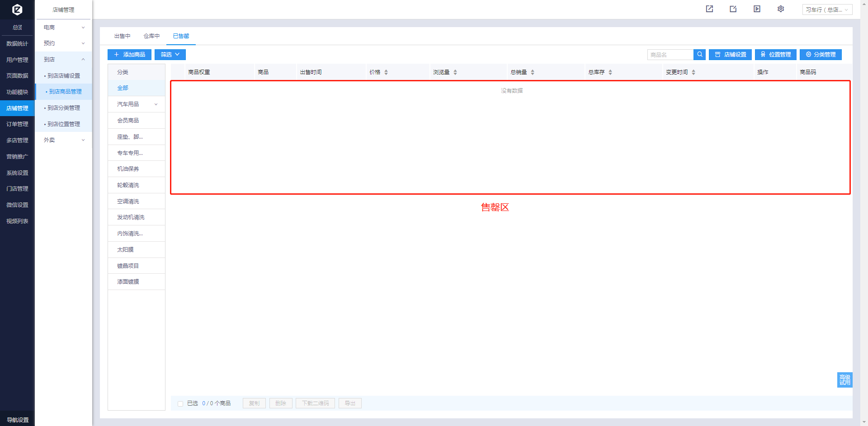Open 订单管理 in the left navigation
The width and height of the screenshot is (868, 426).
pos(17,124)
